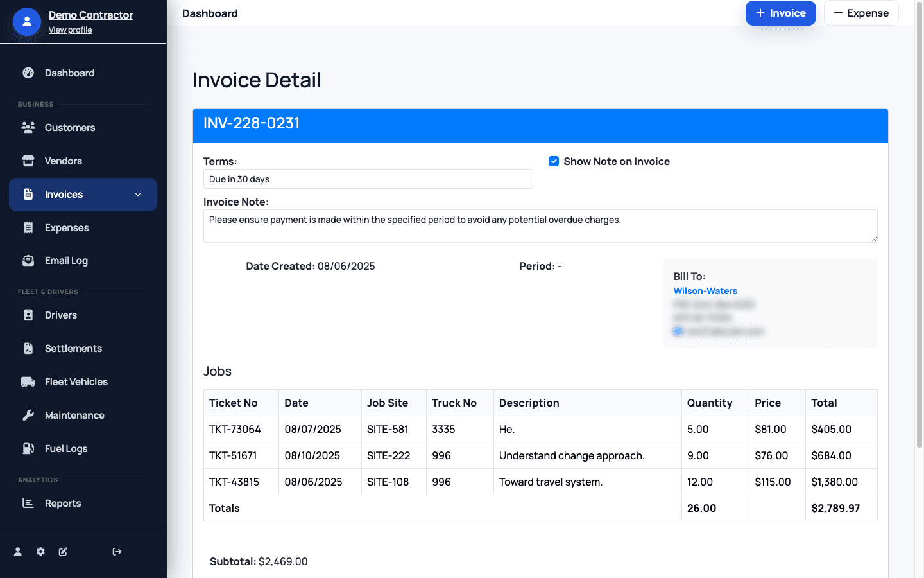Screen dimensions: 924x578
Task: Click the page vertical scrollbar
Action: pyautogui.click(x=919, y=225)
